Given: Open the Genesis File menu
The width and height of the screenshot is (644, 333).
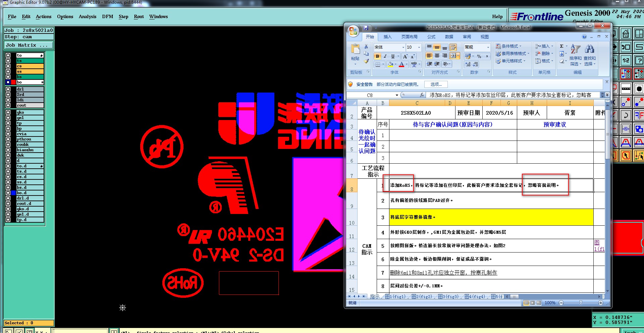Looking at the screenshot, I should click(12, 16).
